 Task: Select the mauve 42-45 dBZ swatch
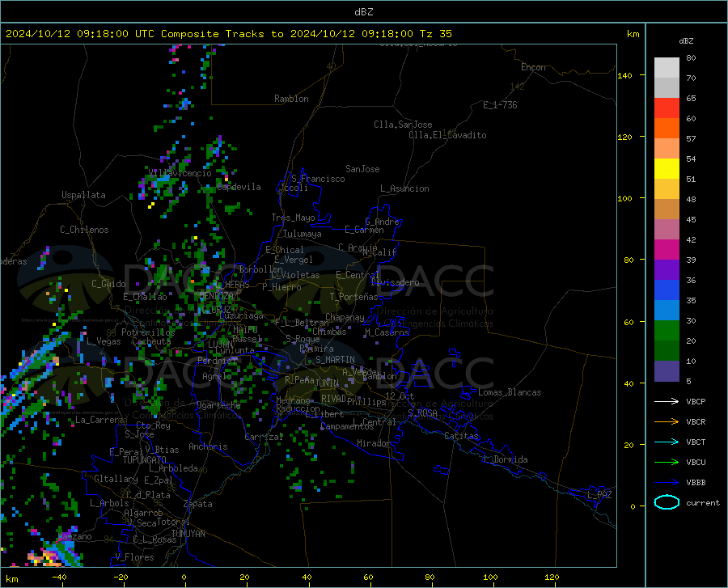[x=667, y=230]
